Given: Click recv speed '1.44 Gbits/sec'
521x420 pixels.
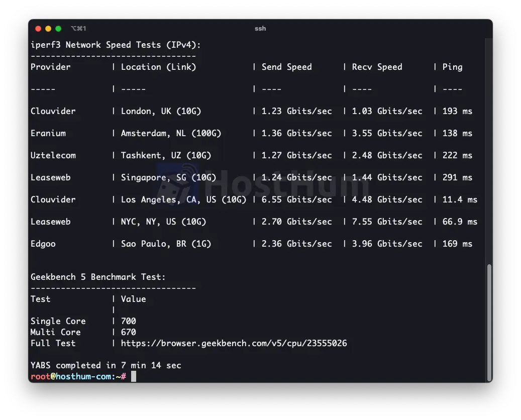Looking at the screenshot, I should tap(387, 177).
